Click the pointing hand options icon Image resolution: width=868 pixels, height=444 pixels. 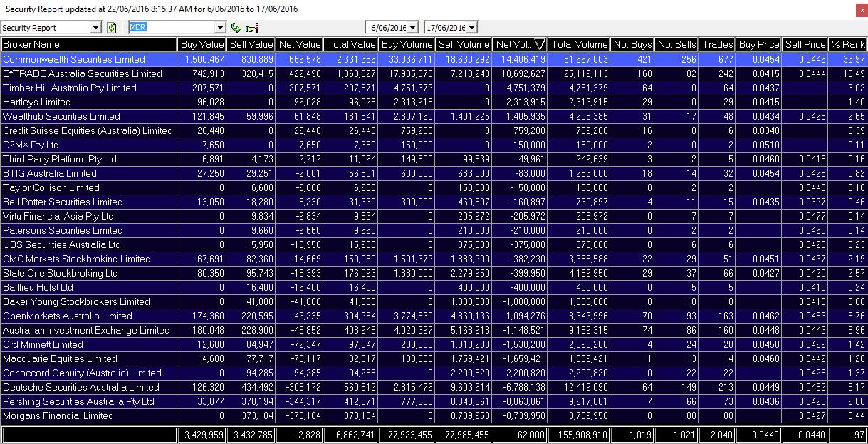click(251, 28)
